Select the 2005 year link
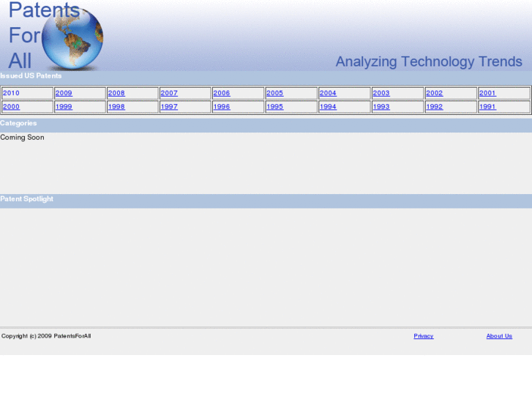 point(275,93)
